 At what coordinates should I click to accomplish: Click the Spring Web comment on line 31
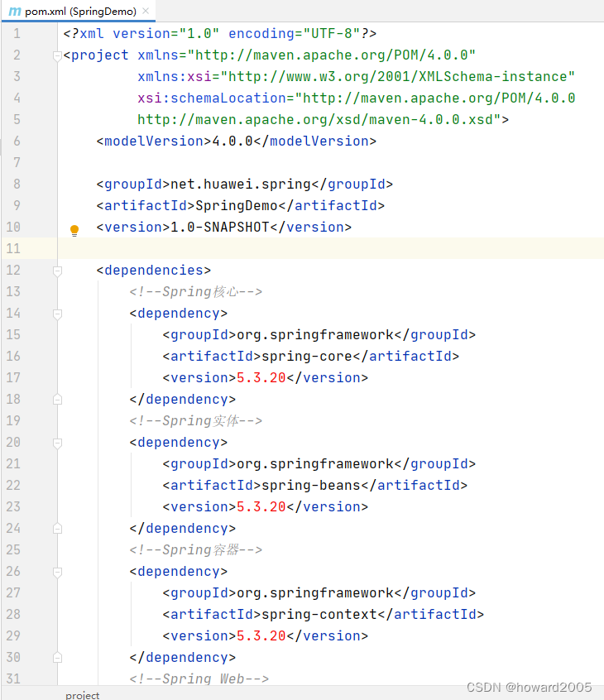[x=199, y=678]
